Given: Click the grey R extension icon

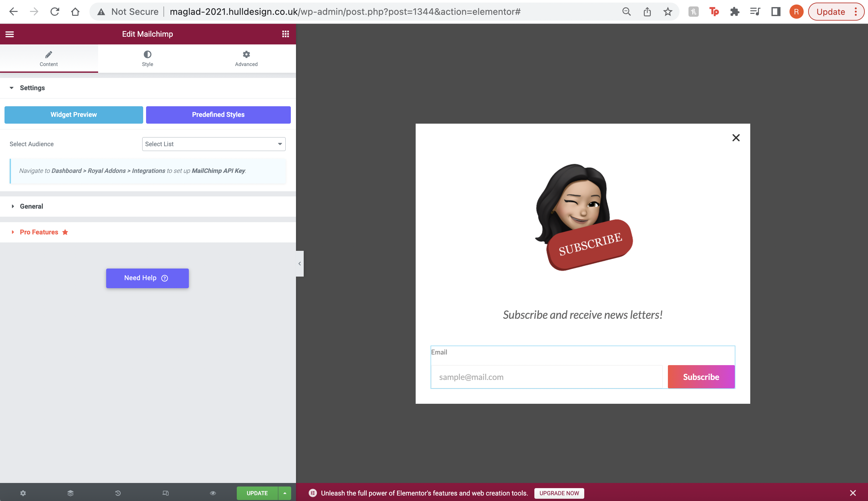Looking at the screenshot, I should click(693, 12).
